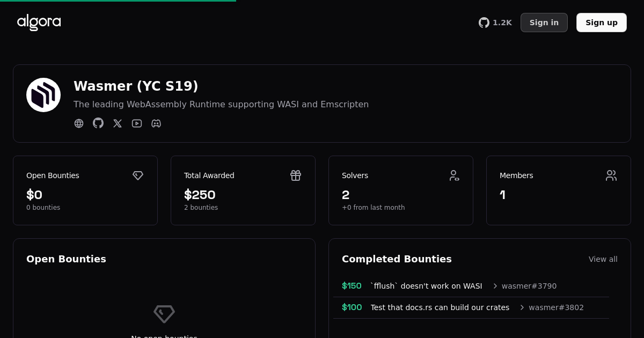Click the Open Bounties diamond icon
Screen dimensions: 644x338
138,175
